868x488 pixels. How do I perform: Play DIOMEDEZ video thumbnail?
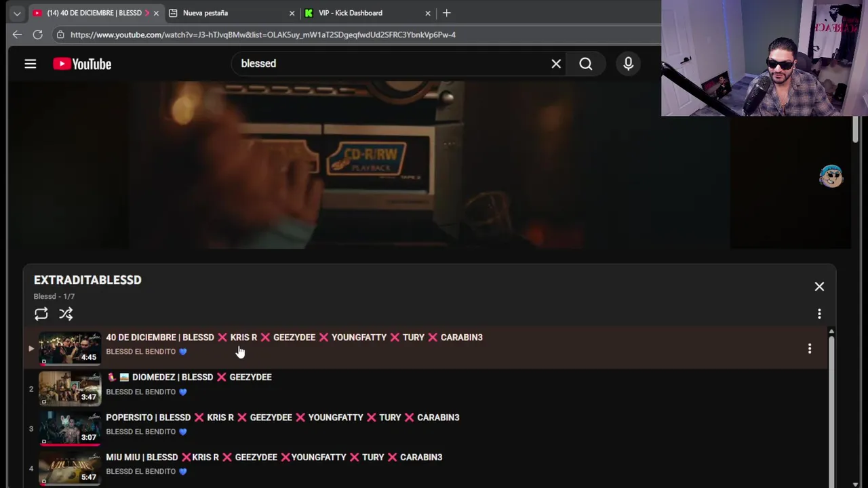coord(70,388)
